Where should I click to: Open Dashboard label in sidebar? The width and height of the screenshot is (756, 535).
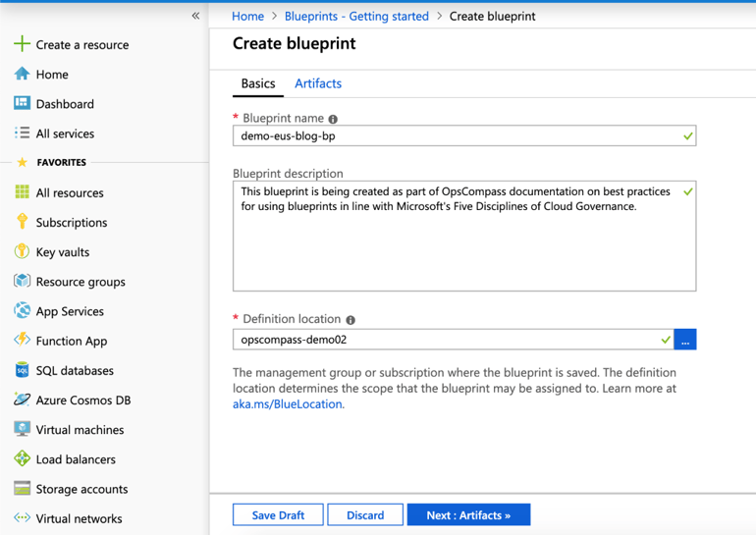(65, 104)
